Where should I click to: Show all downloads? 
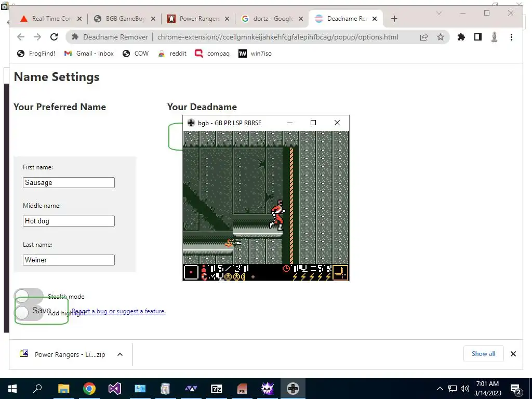[484, 354]
